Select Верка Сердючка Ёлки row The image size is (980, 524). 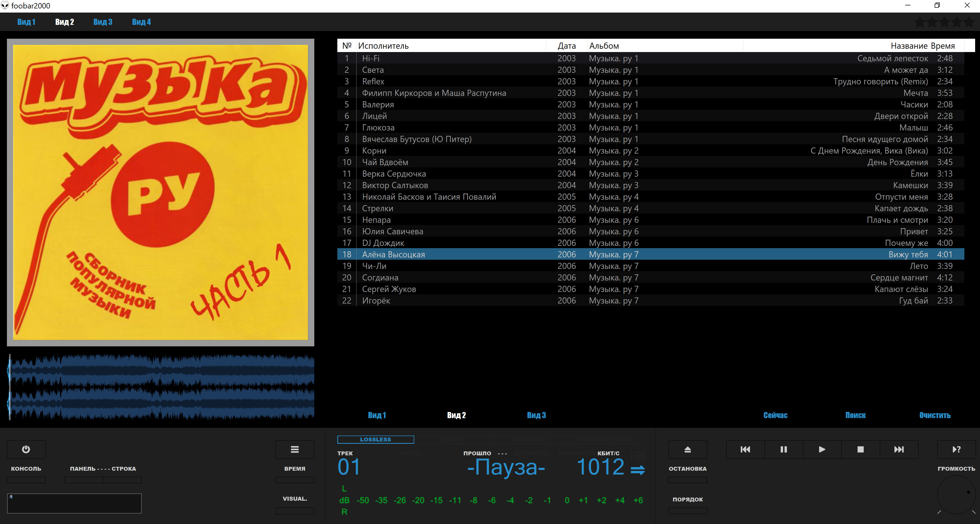coord(651,174)
